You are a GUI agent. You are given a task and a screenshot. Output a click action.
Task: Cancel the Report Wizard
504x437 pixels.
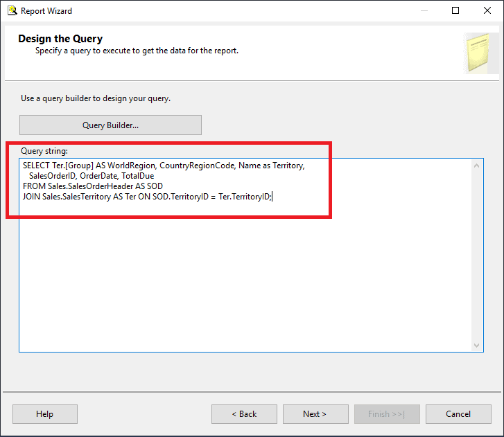(458, 414)
